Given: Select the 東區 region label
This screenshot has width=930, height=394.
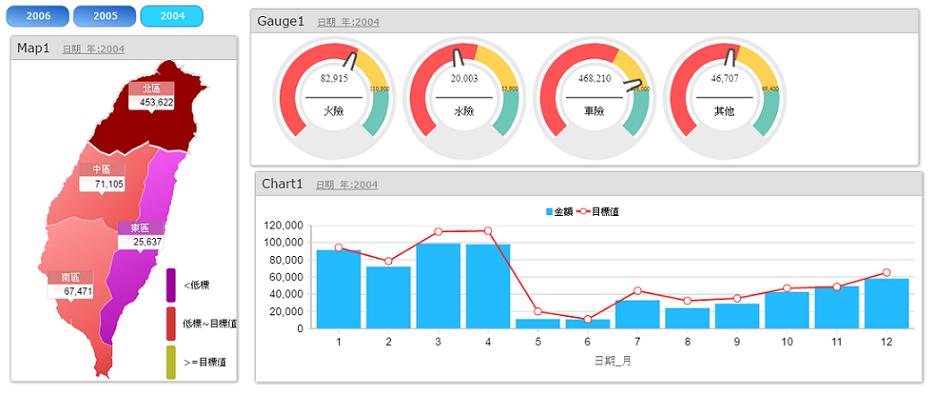Looking at the screenshot, I should 140,228.
